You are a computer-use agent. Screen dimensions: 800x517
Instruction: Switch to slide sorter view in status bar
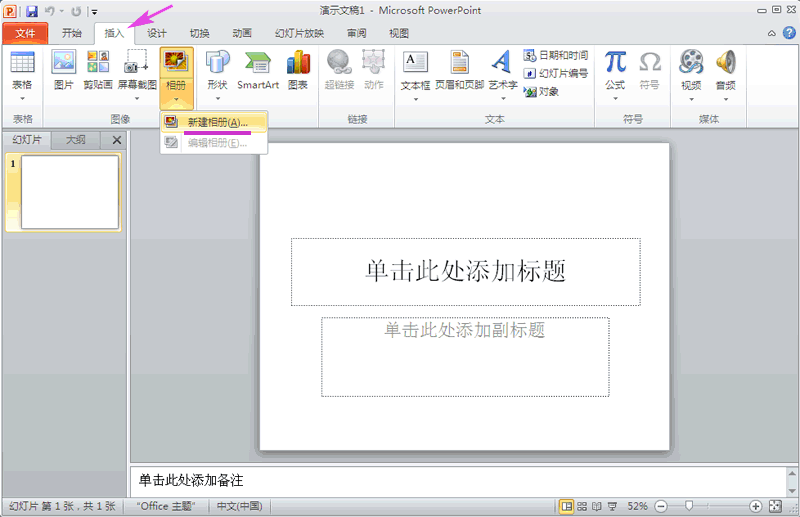[582, 506]
